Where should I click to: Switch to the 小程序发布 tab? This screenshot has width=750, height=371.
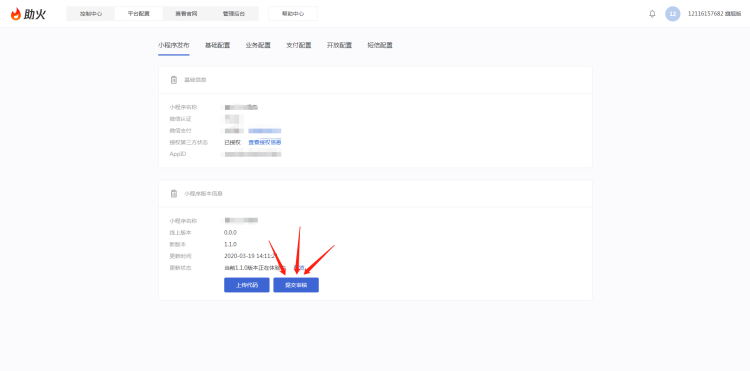[x=174, y=45]
